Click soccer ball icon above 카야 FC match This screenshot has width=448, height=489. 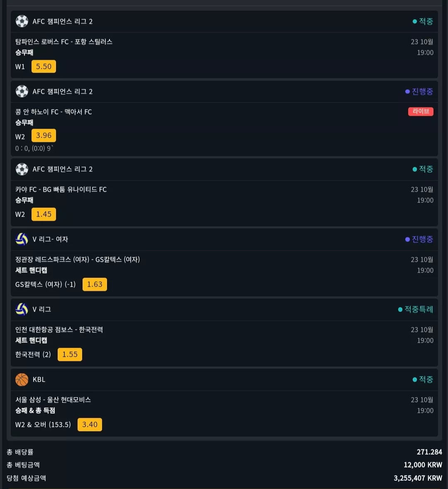point(22,169)
